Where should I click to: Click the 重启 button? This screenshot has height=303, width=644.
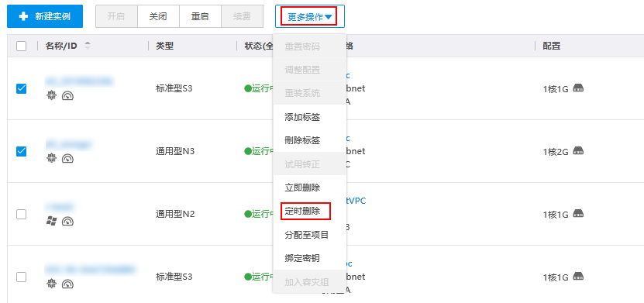pos(200,16)
